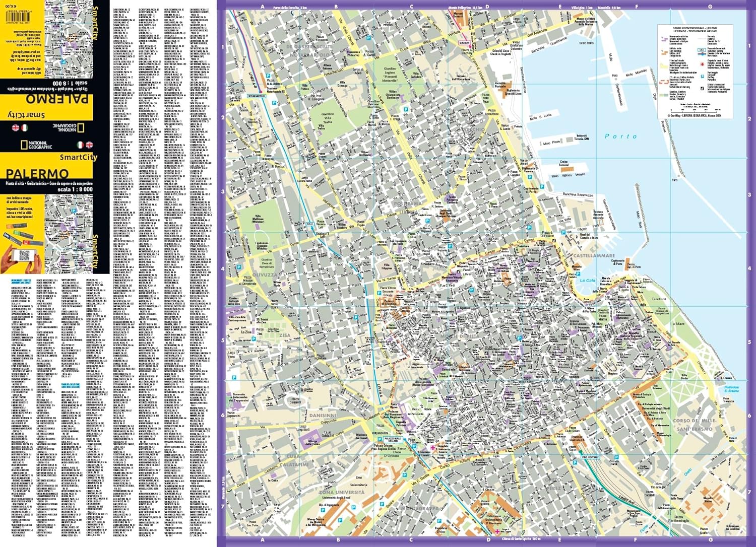Click grid number 4 on the left border
756x547 pixels.
click(222, 268)
